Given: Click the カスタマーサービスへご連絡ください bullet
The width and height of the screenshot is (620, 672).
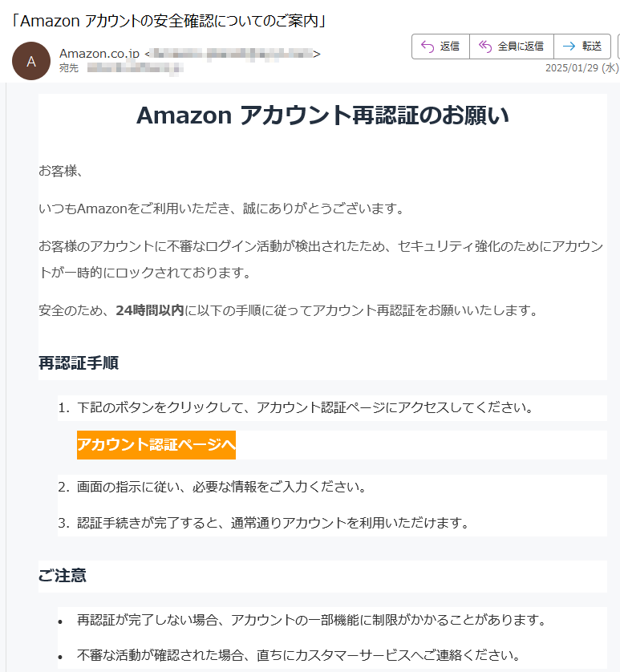Looking at the screenshot, I should [298, 655].
